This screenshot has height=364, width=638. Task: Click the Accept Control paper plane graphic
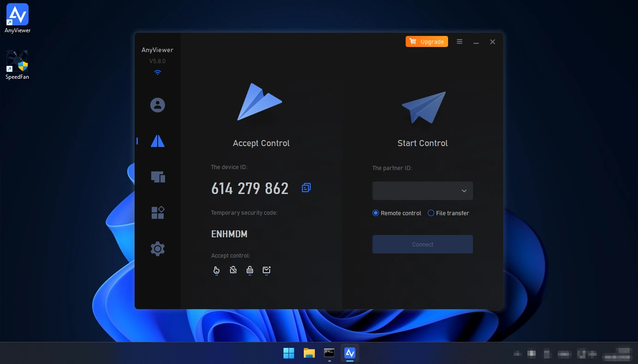[x=260, y=102]
